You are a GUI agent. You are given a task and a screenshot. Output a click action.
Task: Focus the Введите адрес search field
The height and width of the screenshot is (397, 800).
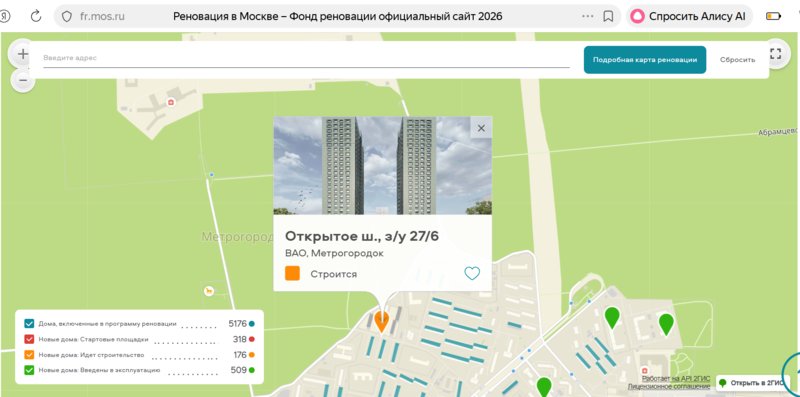coord(306,58)
